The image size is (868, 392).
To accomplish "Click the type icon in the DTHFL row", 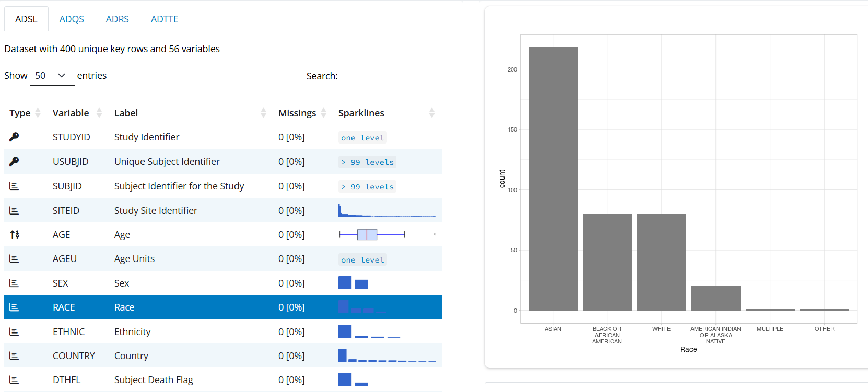I will click(x=14, y=380).
